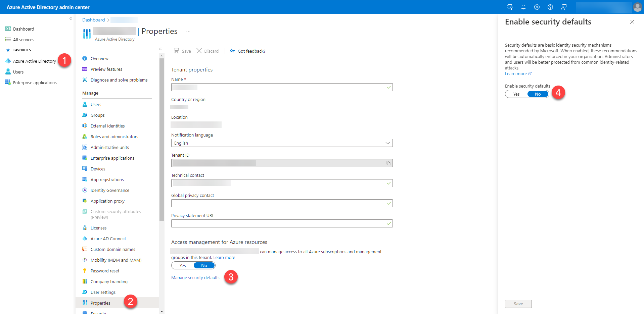Screen dimensions: 644x314
Task: Click the Manage menu scrollbar thumb
Action: pos(162,140)
